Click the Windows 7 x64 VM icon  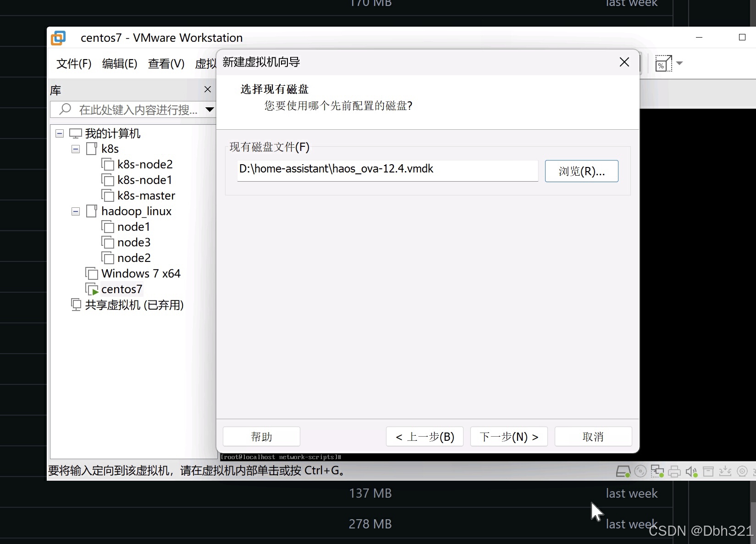(x=92, y=273)
